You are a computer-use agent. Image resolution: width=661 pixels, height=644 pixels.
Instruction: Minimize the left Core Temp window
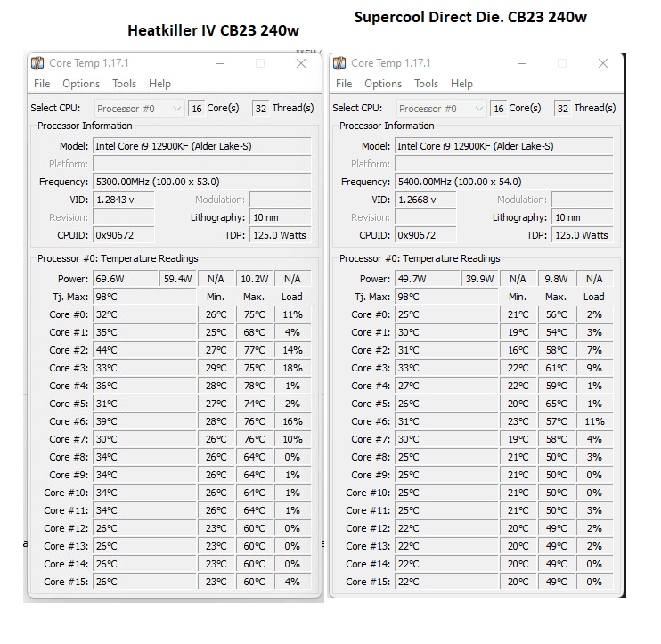(x=219, y=63)
